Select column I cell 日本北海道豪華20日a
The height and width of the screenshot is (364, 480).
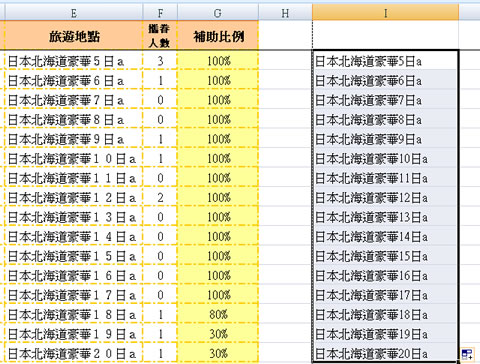386,354
